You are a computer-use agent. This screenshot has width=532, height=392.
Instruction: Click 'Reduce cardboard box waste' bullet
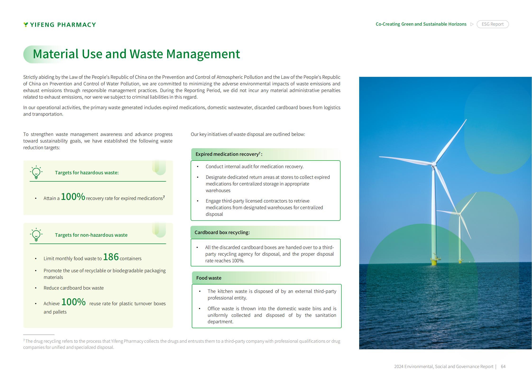pyautogui.click(x=73, y=288)
